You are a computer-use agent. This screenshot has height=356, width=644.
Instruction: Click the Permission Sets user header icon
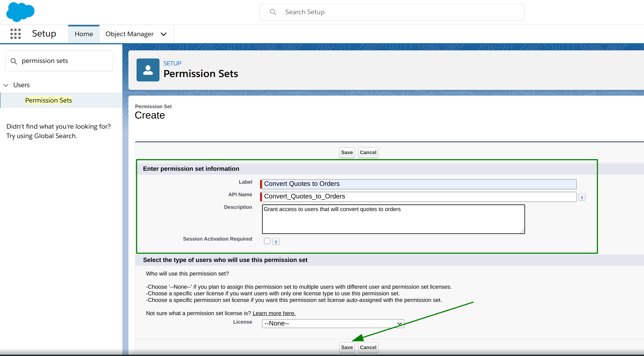(148, 70)
